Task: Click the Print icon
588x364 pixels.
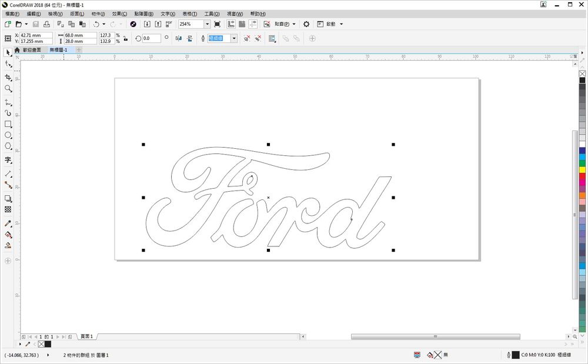Action: (x=46, y=24)
